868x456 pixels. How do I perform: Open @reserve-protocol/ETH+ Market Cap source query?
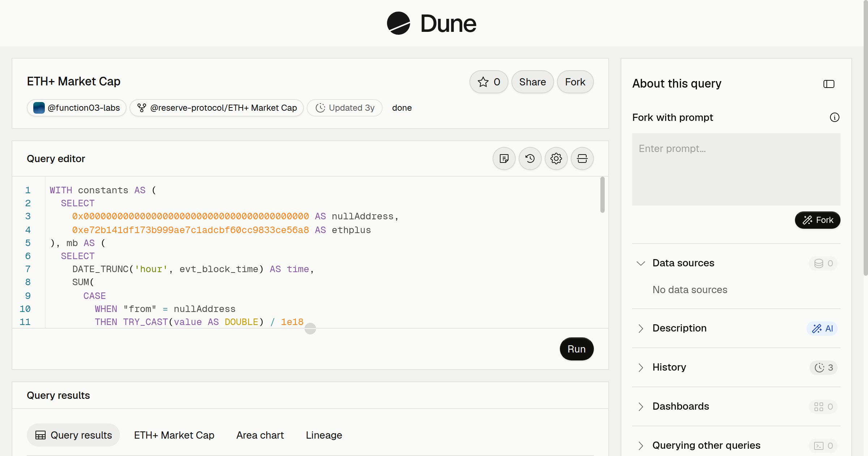pyautogui.click(x=217, y=108)
